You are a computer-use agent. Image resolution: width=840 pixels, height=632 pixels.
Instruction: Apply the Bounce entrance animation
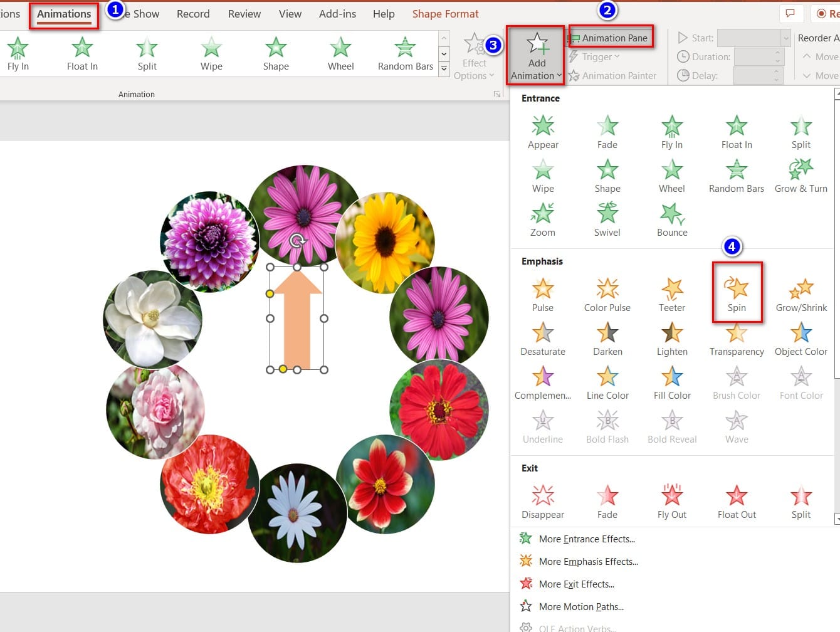[x=672, y=218]
